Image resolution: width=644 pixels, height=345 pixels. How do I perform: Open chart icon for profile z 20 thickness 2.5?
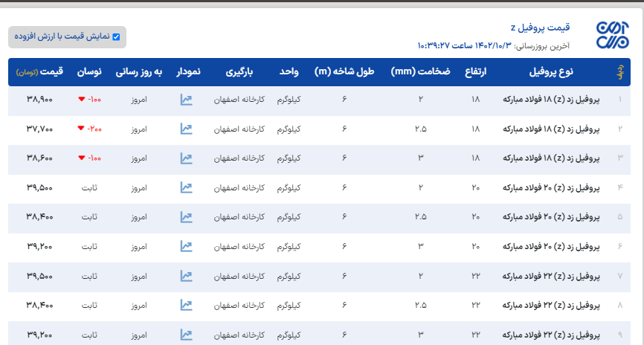[x=186, y=217]
